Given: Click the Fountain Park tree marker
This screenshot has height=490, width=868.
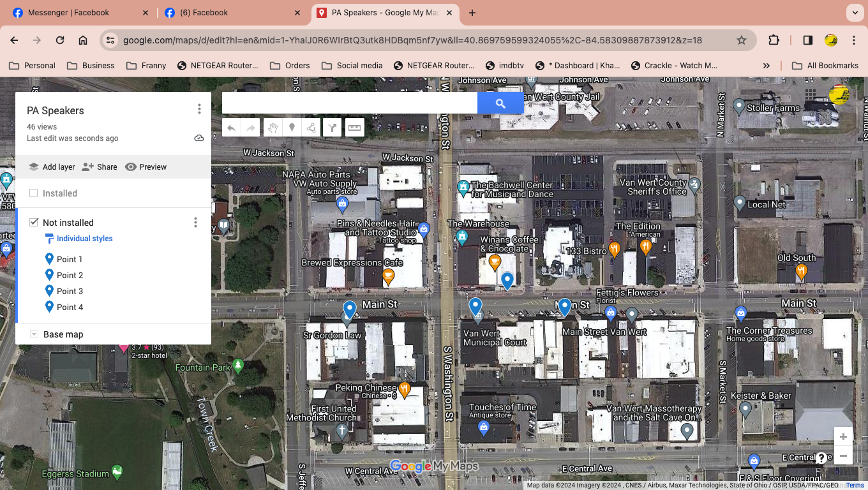Looking at the screenshot, I should [238, 366].
